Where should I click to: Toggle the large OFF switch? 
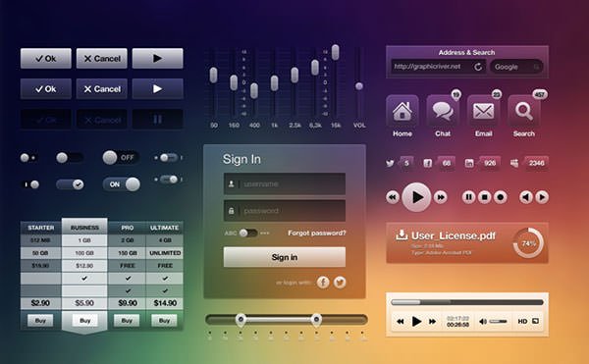[121, 158]
